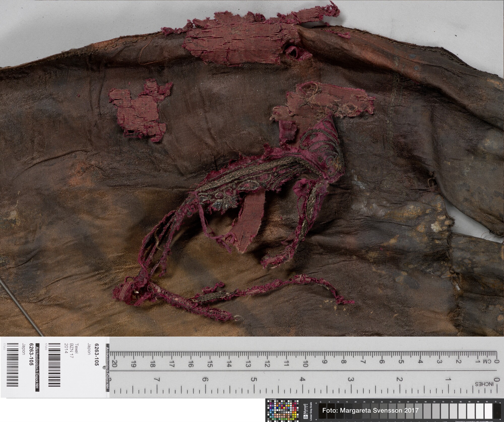Viewport: 504px width, 422px height.
Task: Click the punched hole in paper label
Action: (104, 368)
